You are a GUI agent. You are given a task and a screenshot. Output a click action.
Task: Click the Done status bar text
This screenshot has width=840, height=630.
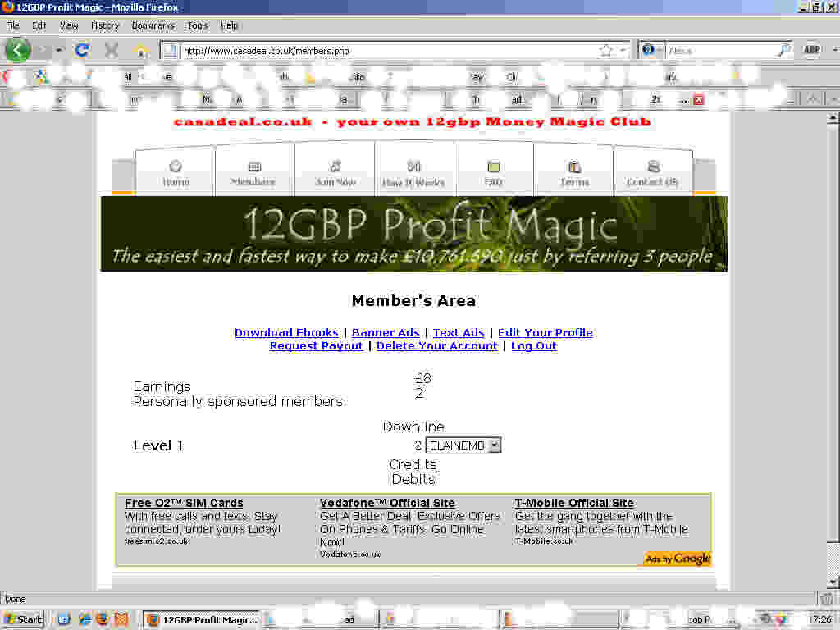pyautogui.click(x=16, y=599)
